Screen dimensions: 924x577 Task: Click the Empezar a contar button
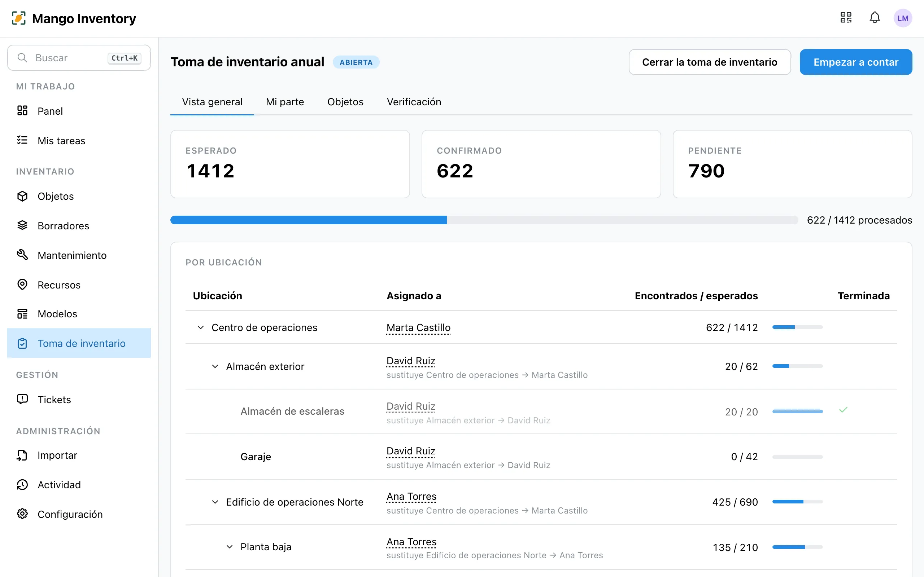(856, 62)
